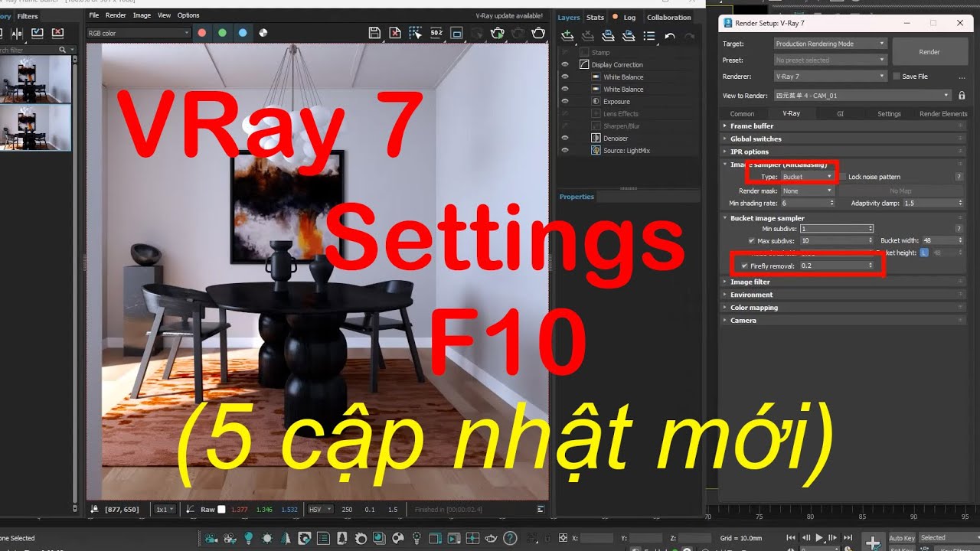Uncheck the Firefly removal checkbox
The image size is (980, 551).
coord(744,266)
